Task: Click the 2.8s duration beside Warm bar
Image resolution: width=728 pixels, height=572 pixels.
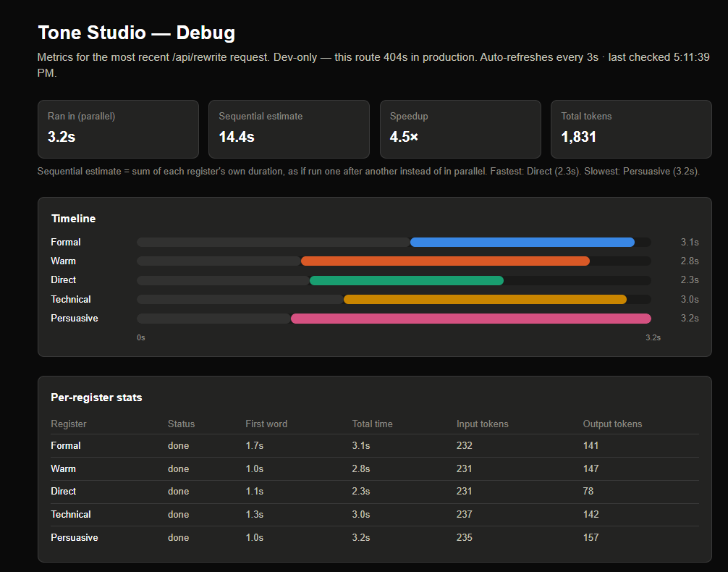Action: click(690, 261)
